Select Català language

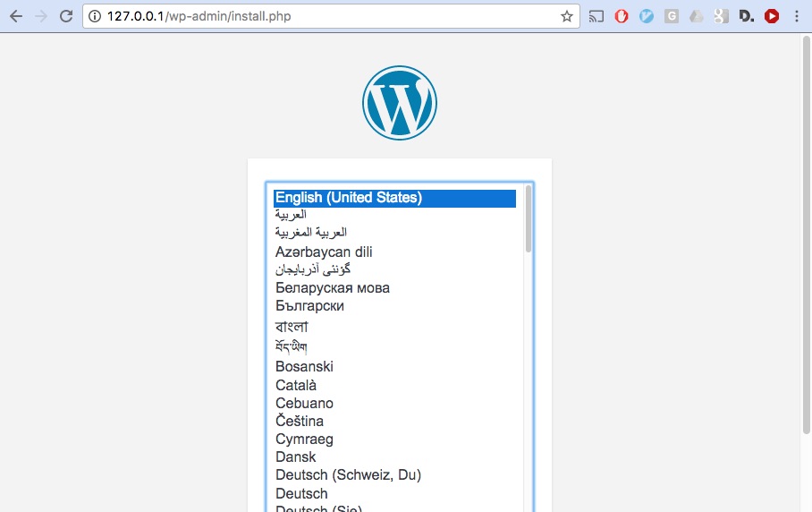pyautogui.click(x=394, y=385)
